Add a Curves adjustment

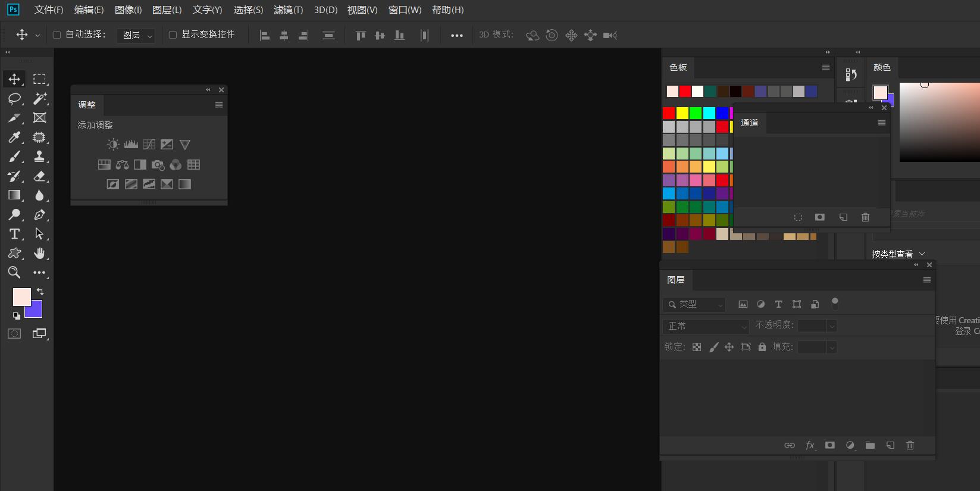[x=149, y=144]
